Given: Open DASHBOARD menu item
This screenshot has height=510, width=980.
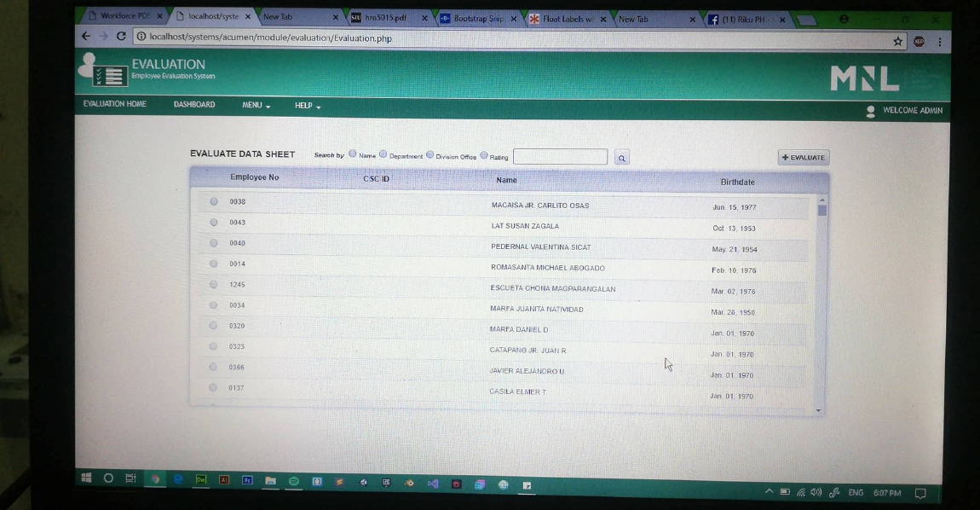Looking at the screenshot, I should tap(194, 105).
